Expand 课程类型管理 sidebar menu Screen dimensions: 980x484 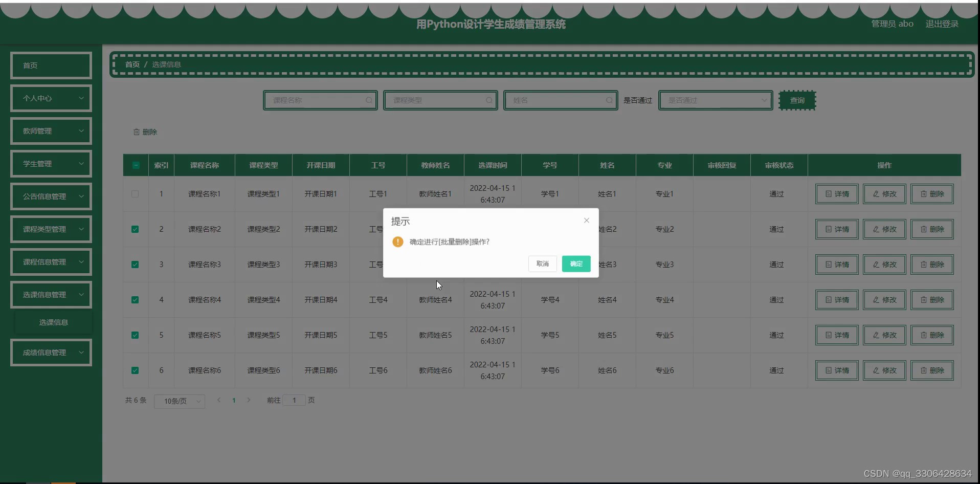(51, 229)
